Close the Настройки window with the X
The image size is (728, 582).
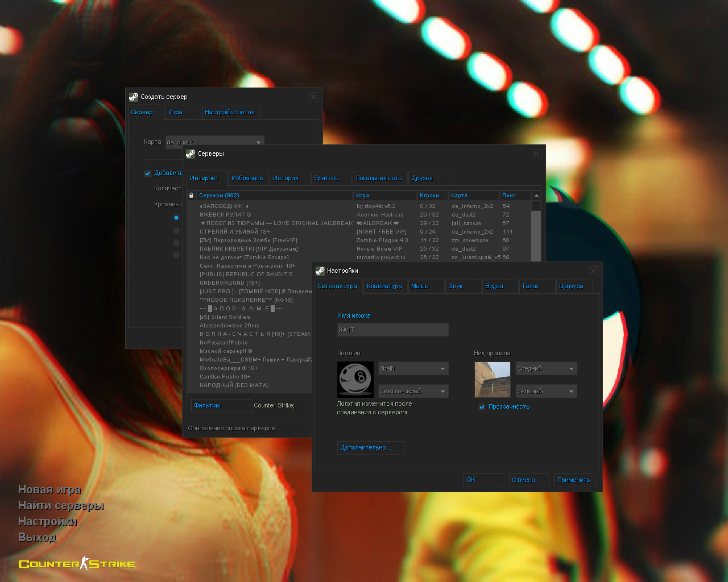[593, 271]
